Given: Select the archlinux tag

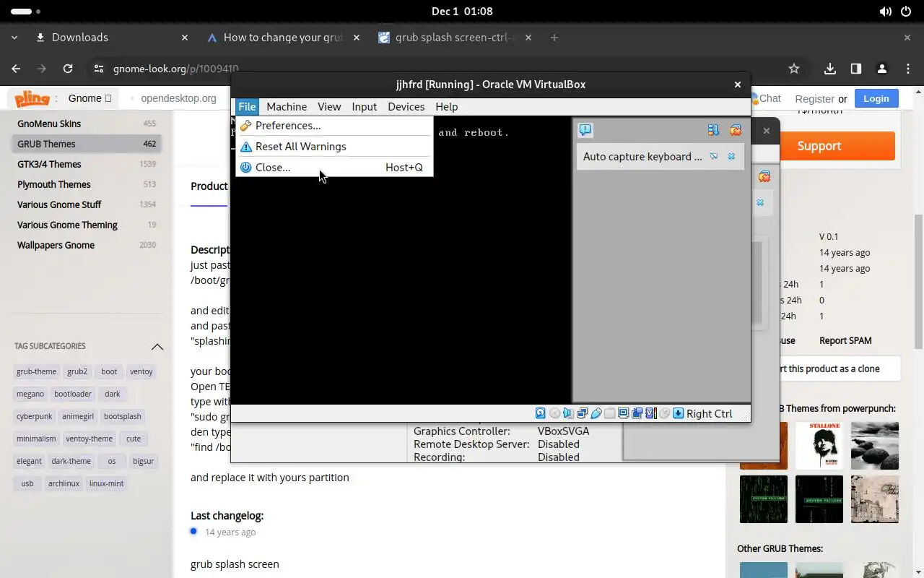Looking at the screenshot, I should 64,483.
